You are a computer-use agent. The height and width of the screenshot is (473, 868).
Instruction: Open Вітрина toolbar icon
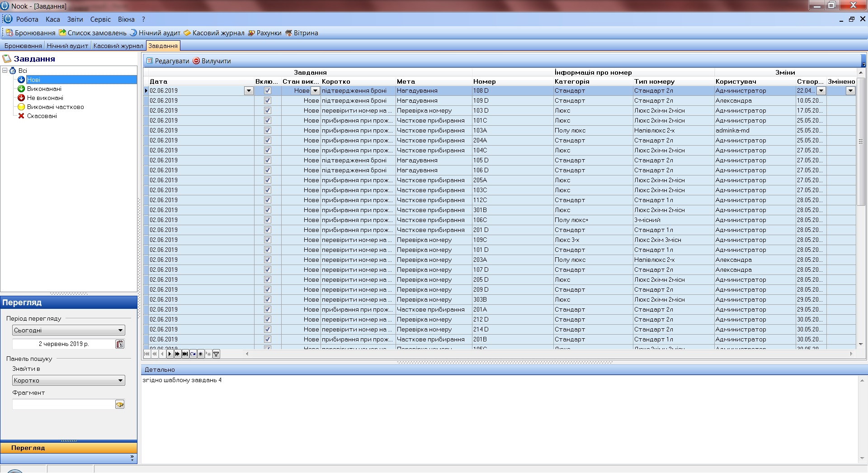(302, 33)
